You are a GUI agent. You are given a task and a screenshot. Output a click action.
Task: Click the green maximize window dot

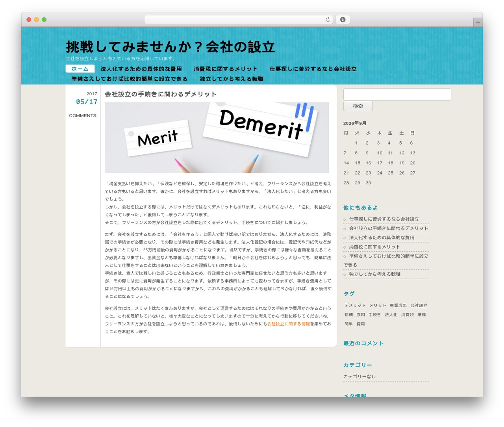click(x=44, y=20)
